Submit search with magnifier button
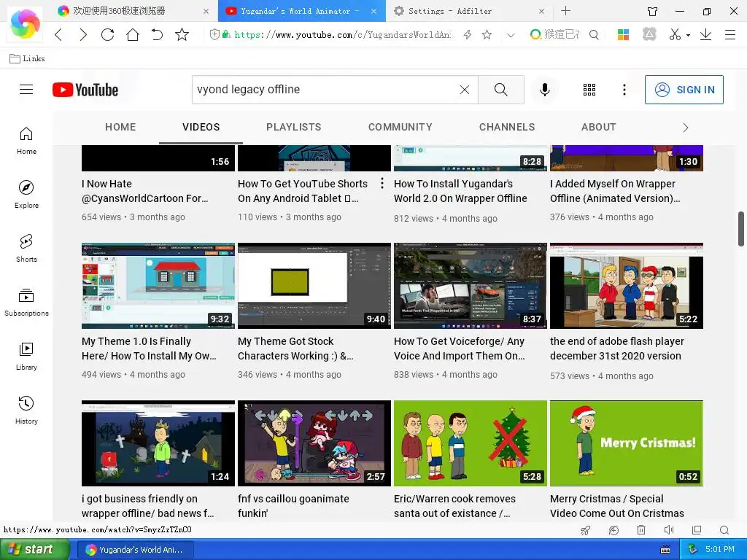The width and height of the screenshot is (747, 560). tap(500, 90)
